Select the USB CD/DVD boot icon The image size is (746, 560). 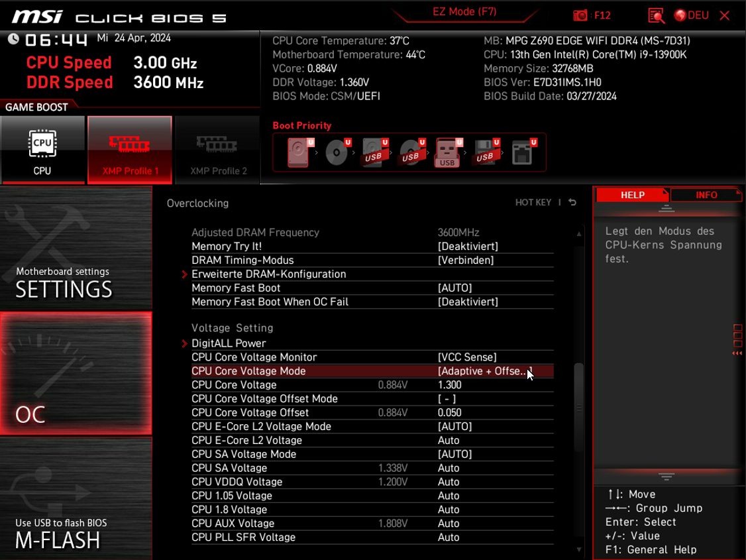pyautogui.click(x=411, y=152)
